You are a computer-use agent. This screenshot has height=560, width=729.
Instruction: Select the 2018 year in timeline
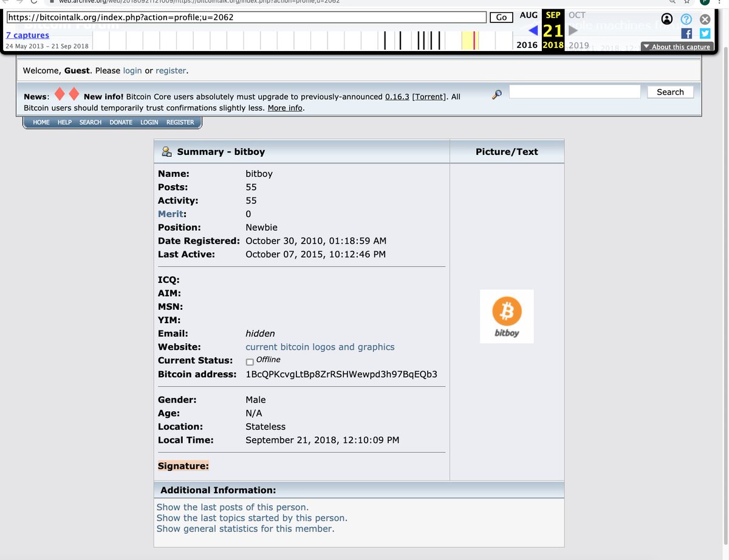(553, 45)
